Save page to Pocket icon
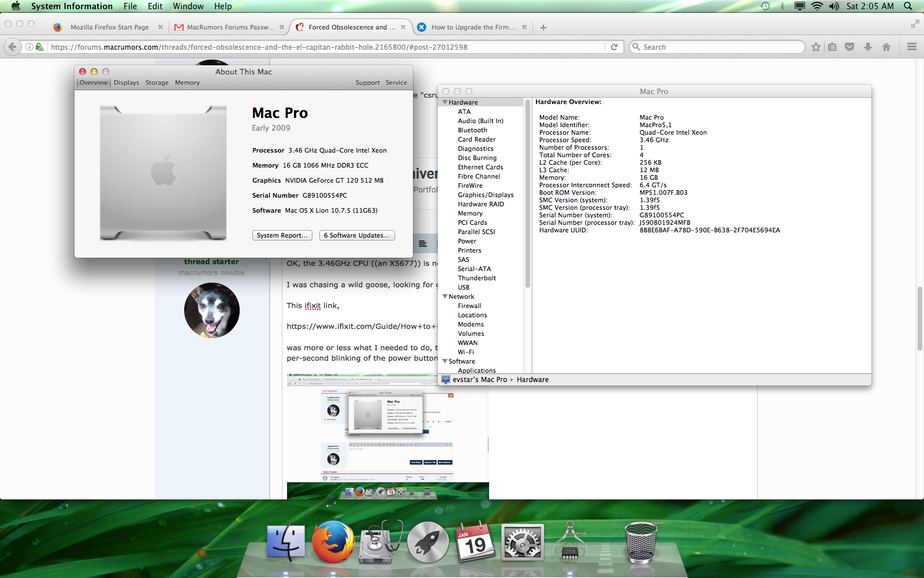This screenshot has height=578, width=924. pos(850,47)
